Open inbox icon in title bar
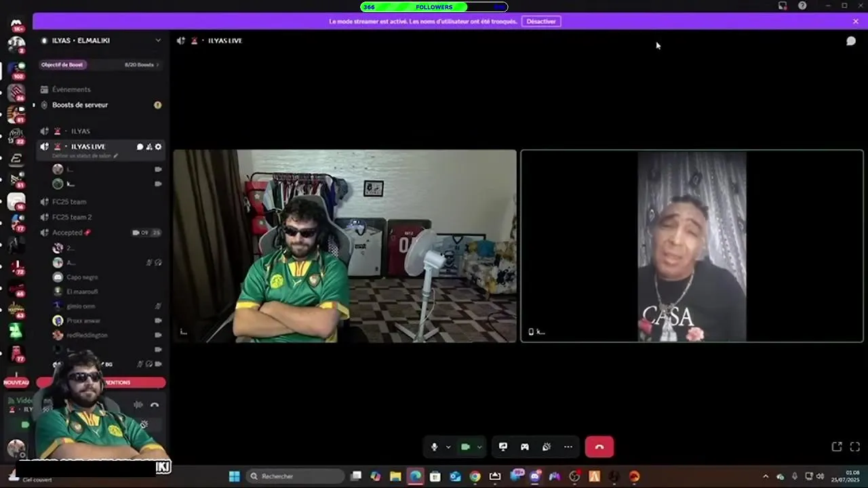This screenshot has width=868, height=488. (783, 5)
